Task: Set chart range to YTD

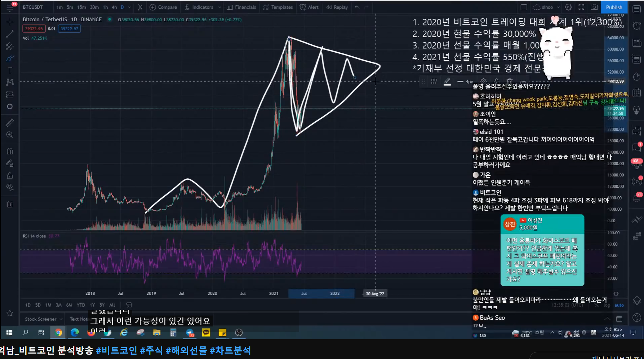Action: click(x=81, y=305)
